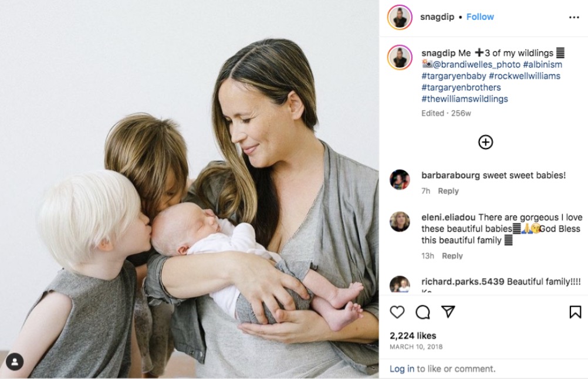
Task: Save post with bookmark icon
Action: click(x=575, y=312)
